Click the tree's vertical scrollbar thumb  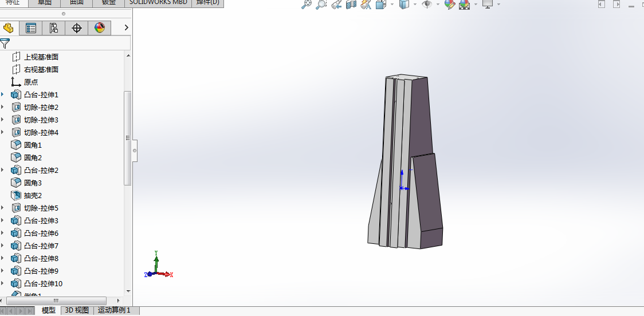click(x=128, y=138)
